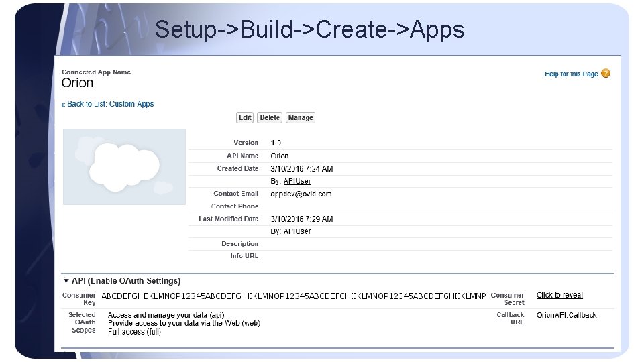Click the API Name value Orion
This screenshot has height=362, width=644.
280,156
